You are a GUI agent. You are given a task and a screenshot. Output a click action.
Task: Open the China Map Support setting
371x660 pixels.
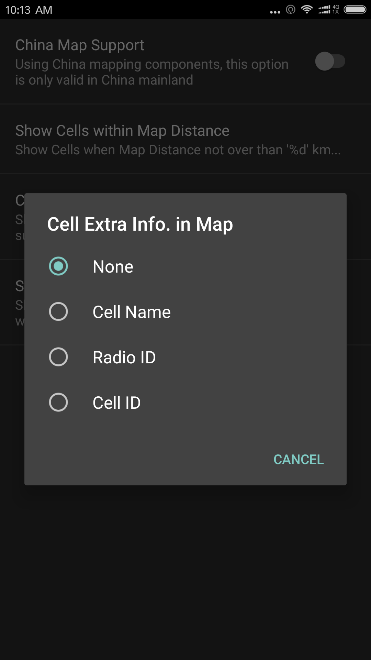coord(185,61)
